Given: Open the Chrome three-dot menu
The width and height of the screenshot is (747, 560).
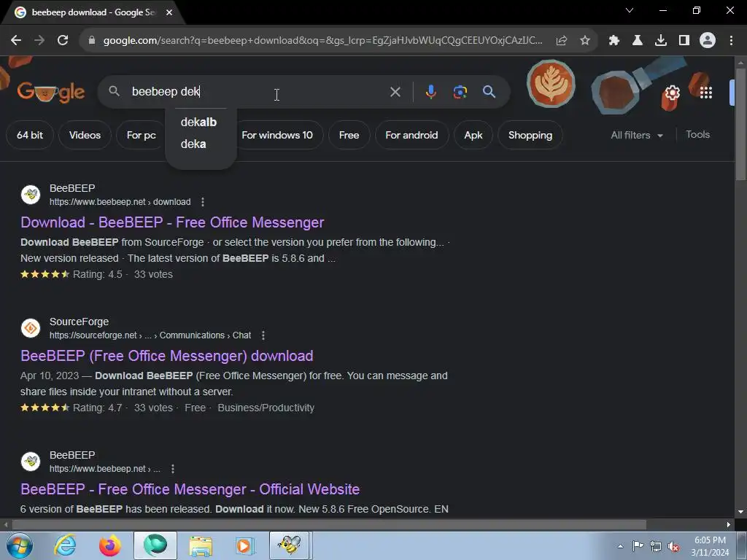Looking at the screenshot, I should [731, 41].
